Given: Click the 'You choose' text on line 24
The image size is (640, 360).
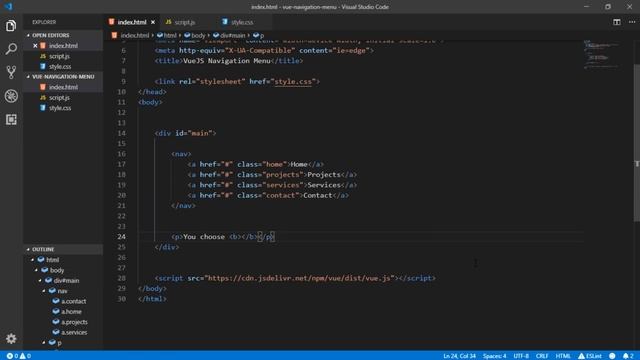Looking at the screenshot, I should click(204, 237).
